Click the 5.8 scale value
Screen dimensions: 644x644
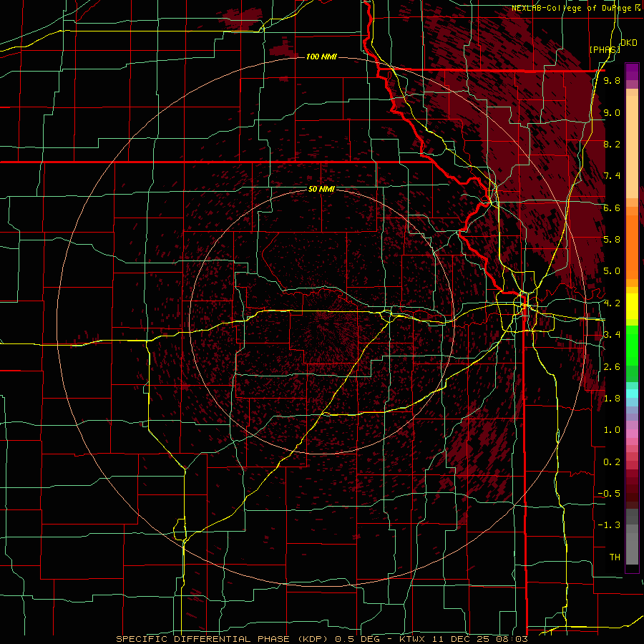pos(612,240)
